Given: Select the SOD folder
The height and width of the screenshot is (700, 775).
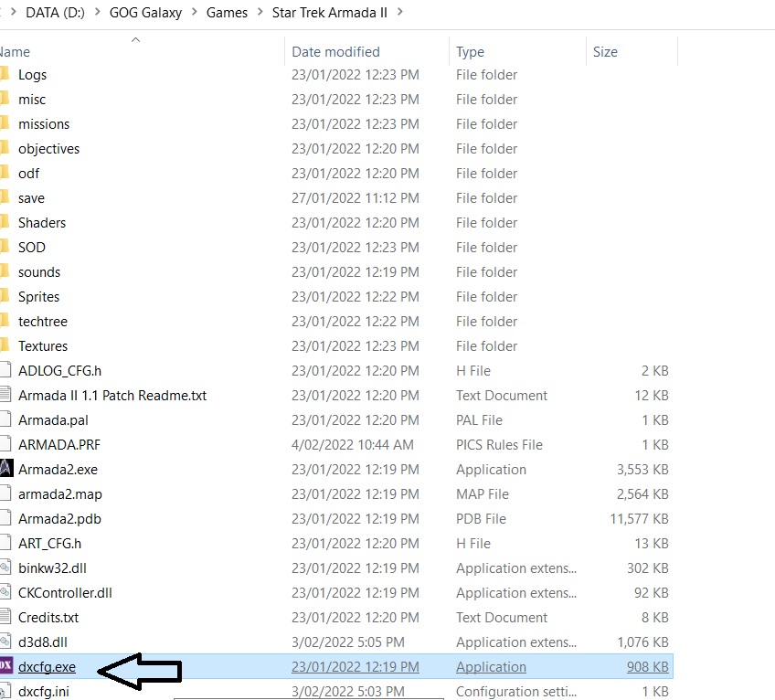Looking at the screenshot, I should click(x=32, y=247).
